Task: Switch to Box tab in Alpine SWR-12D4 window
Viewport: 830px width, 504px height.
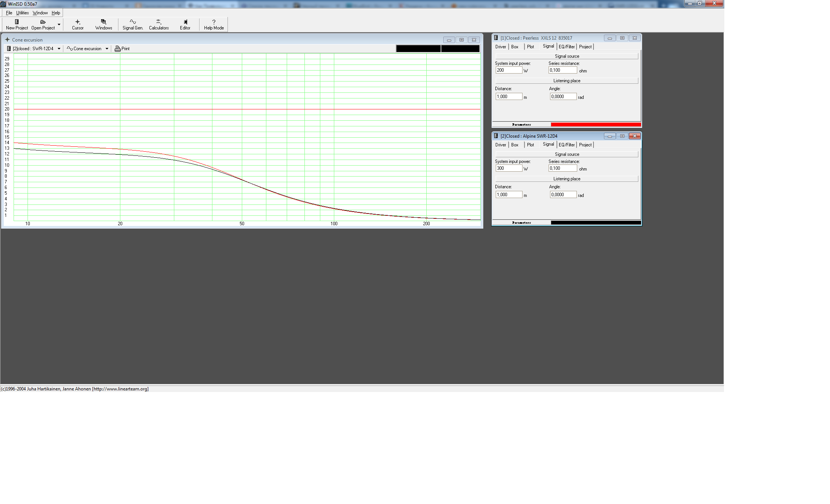Action: (515, 145)
